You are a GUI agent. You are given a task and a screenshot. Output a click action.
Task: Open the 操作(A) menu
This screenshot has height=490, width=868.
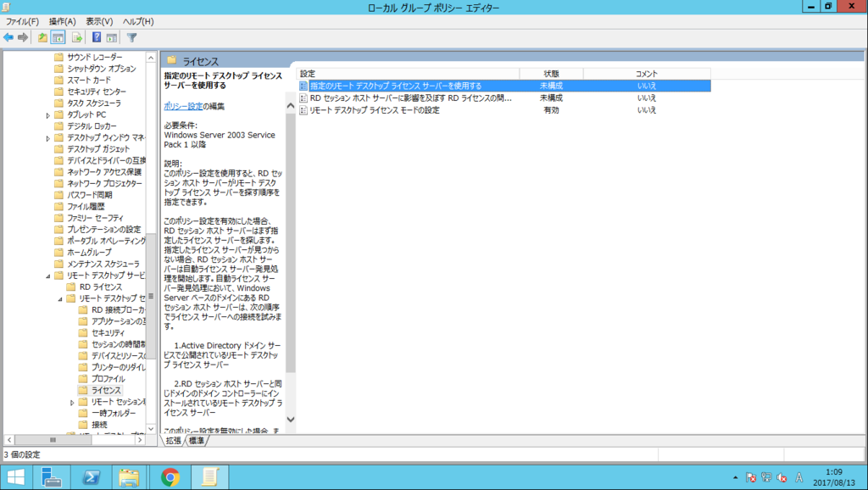click(x=62, y=21)
